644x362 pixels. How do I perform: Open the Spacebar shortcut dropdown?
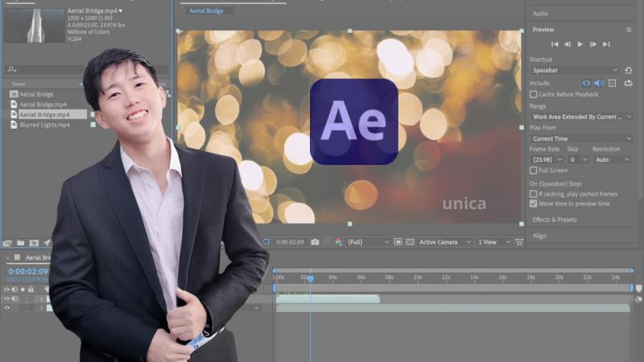575,71
